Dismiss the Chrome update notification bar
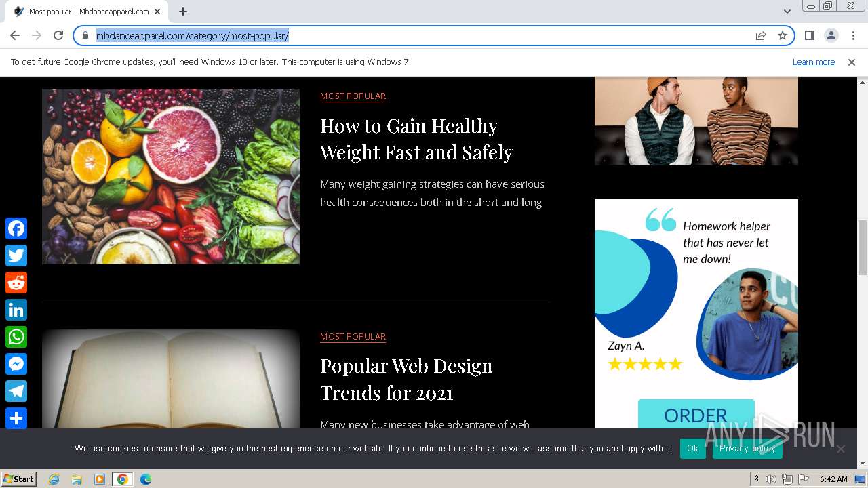Viewport: 868px width, 488px height. tap(852, 62)
